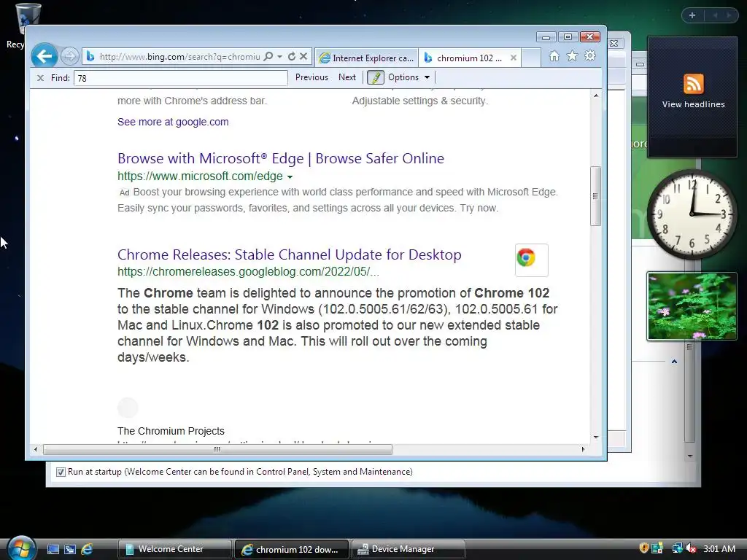747x560 pixels.
Task: Launch Internet Explorer from quick launch
Action: (x=87, y=549)
